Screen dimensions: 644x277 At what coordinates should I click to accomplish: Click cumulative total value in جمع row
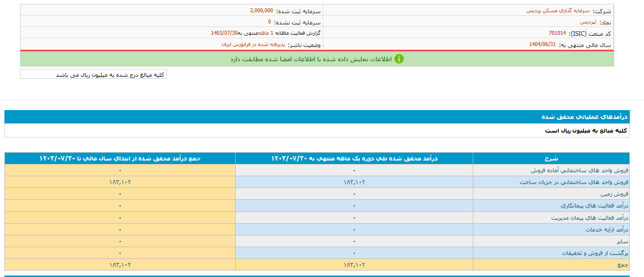tap(120, 265)
